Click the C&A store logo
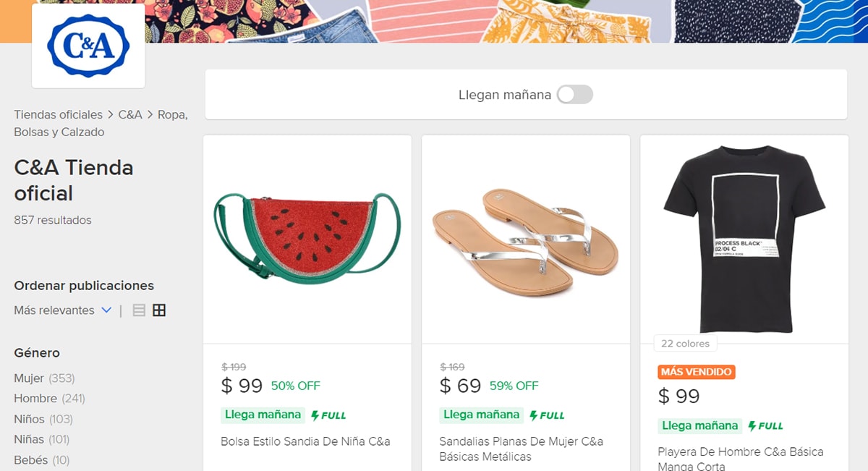 point(88,46)
